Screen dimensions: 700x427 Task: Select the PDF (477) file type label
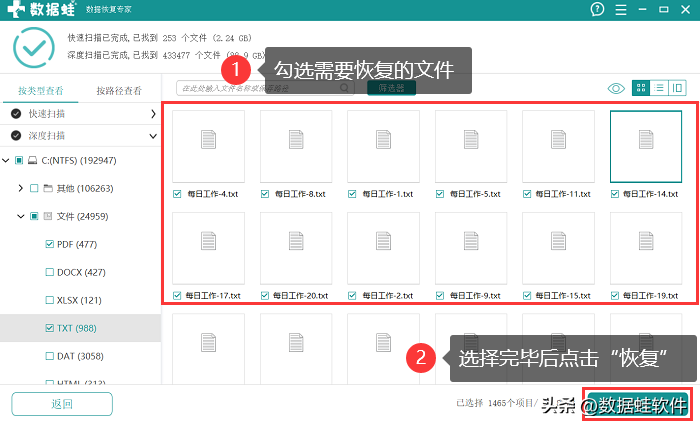(x=77, y=244)
